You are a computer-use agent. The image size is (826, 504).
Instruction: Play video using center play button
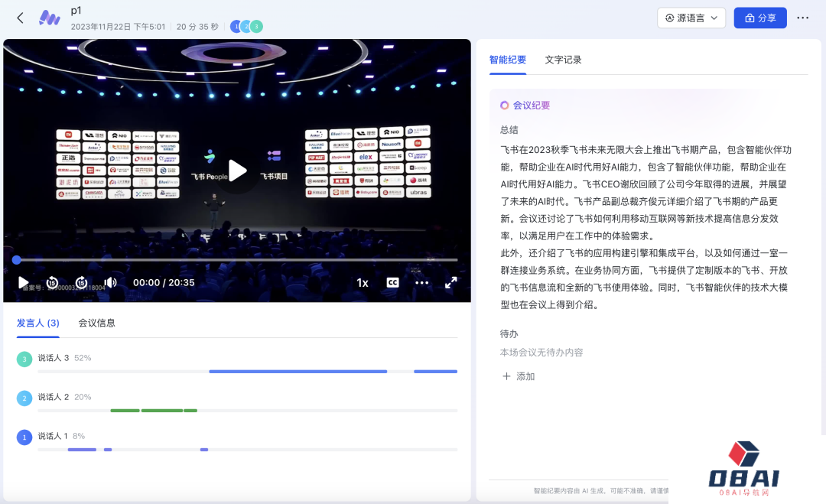click(x=237, y=171)
